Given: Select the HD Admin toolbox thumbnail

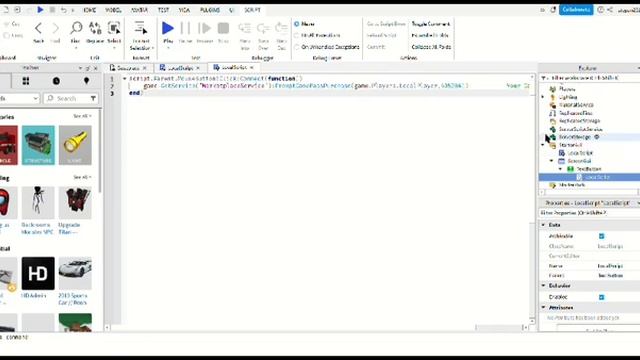Looking at the screenshot, I should click(x=38, y=273).
